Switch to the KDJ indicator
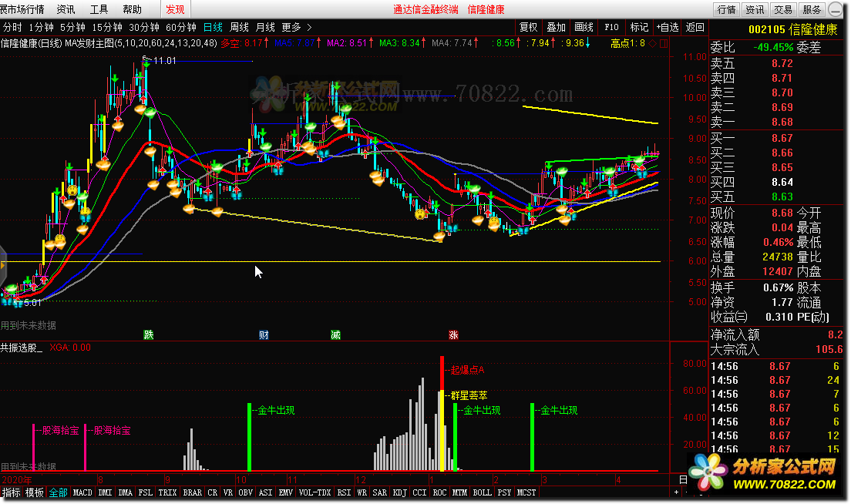This screenshot has width=851, height=504. pyautogui.click(x=399, y=492)
